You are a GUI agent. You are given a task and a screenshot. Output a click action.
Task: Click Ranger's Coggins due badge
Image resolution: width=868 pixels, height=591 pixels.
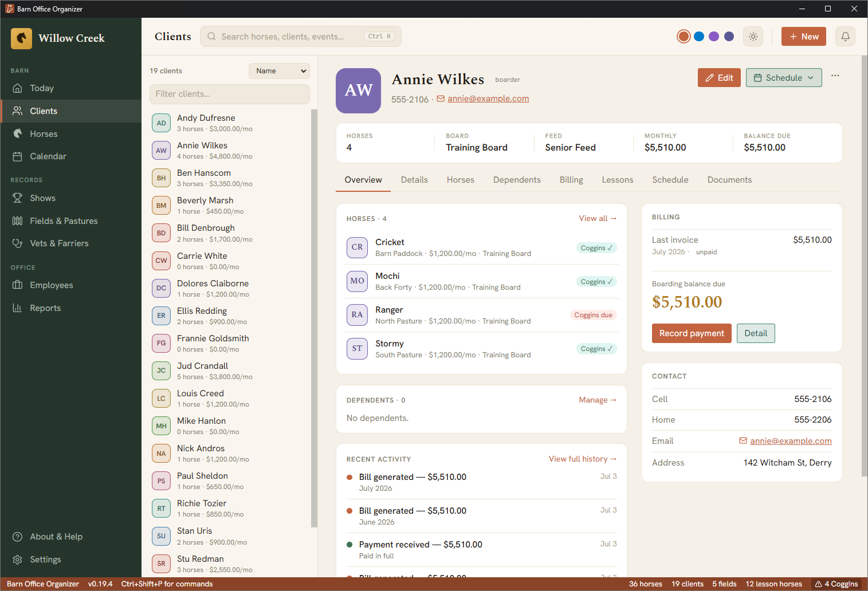(593, 315)
